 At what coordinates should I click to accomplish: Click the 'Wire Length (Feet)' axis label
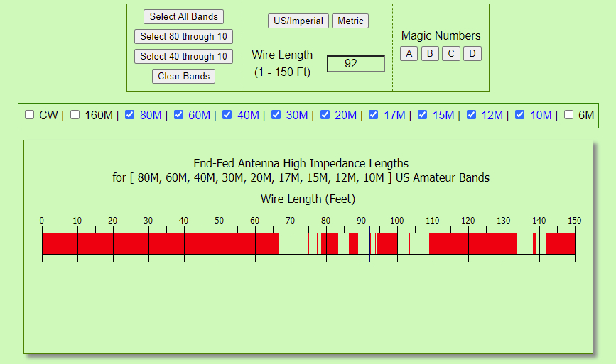click(x=308, y=199)
